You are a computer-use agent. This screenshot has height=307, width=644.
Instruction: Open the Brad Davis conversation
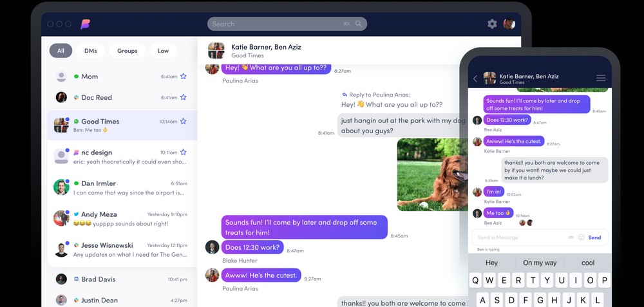[x=122, y=279]
